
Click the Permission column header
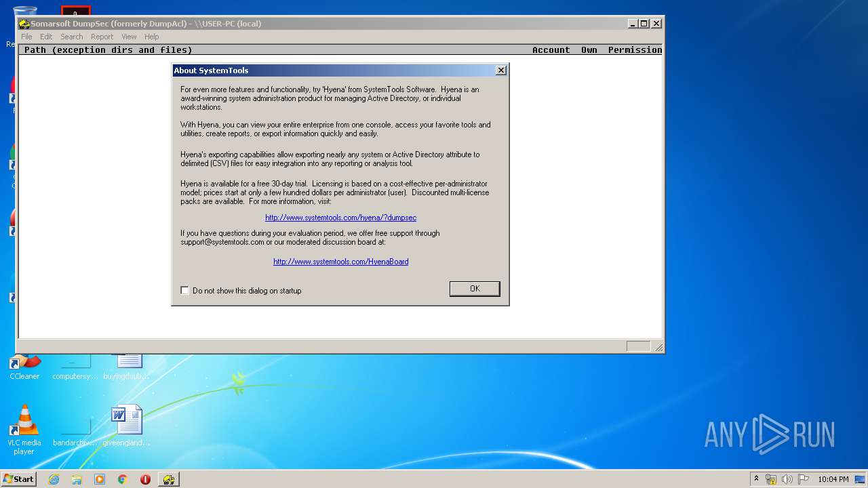click(x=635, y=50)
